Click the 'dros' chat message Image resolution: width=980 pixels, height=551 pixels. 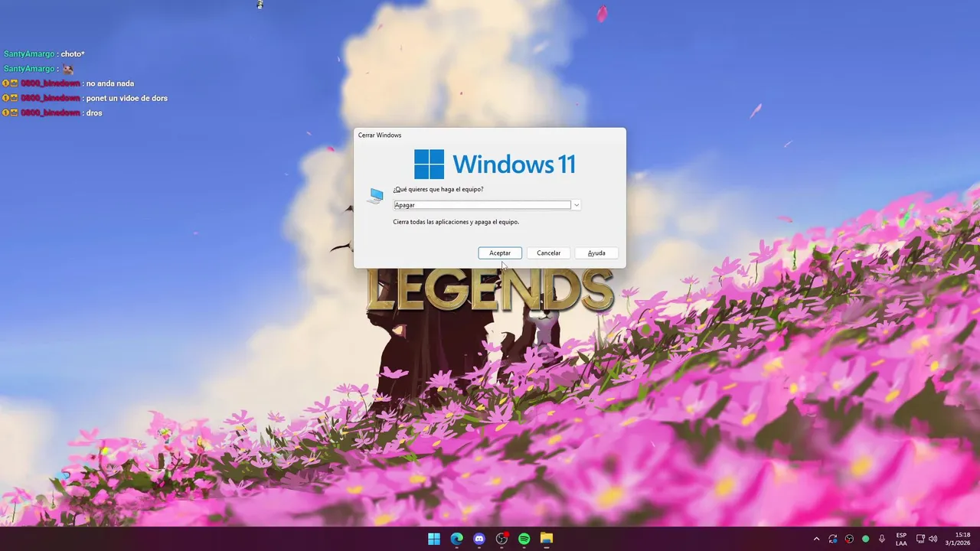(94, 112)
